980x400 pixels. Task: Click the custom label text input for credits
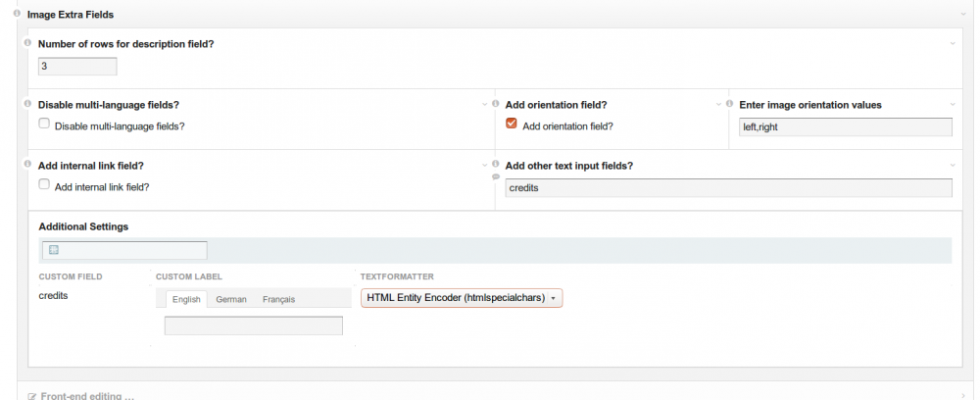pos(253,325)
